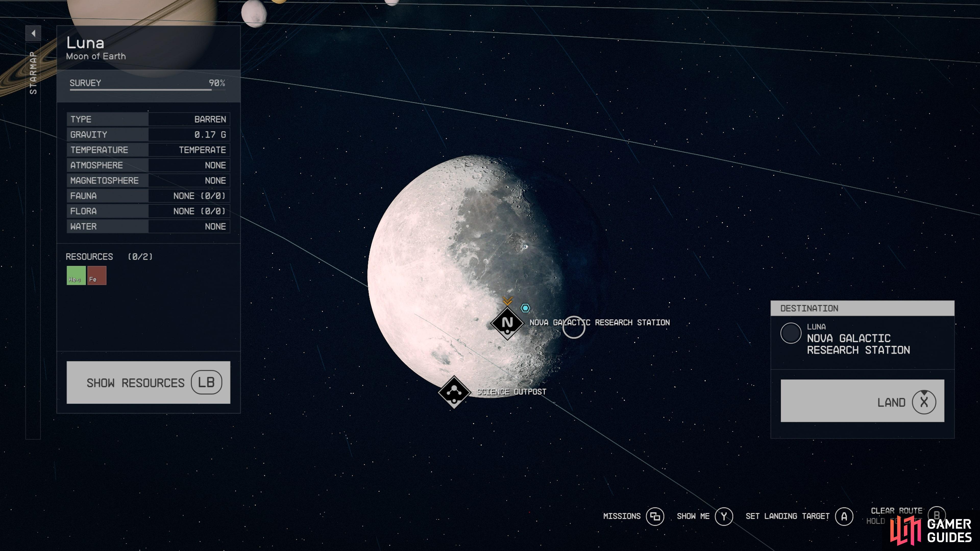Viewport: 980px width, 551px height.
Task: Click the Show Me label
Action: point(693,516)
